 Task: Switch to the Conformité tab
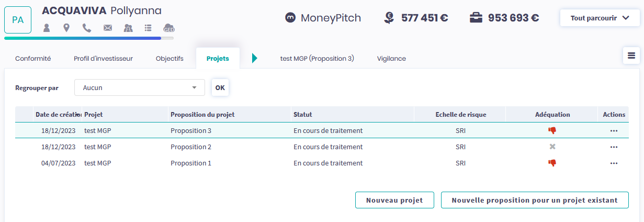[x=33, y=59]
